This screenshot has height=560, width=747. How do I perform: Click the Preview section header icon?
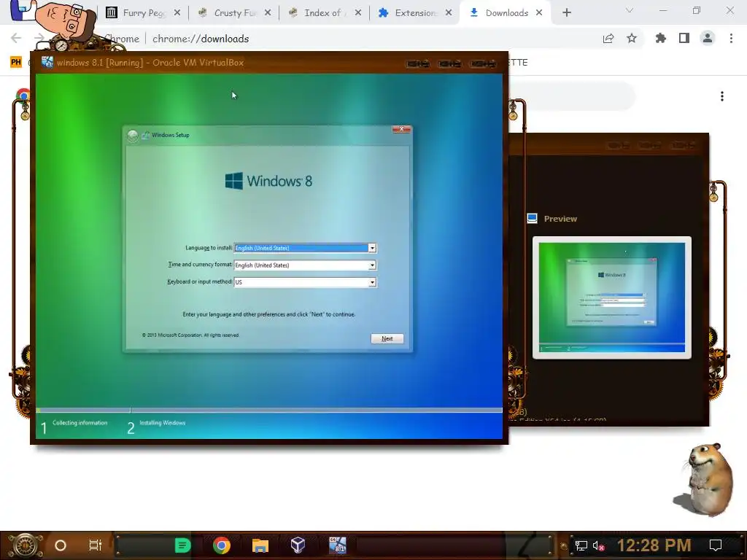pyautogui.click(x=532, y=219)
